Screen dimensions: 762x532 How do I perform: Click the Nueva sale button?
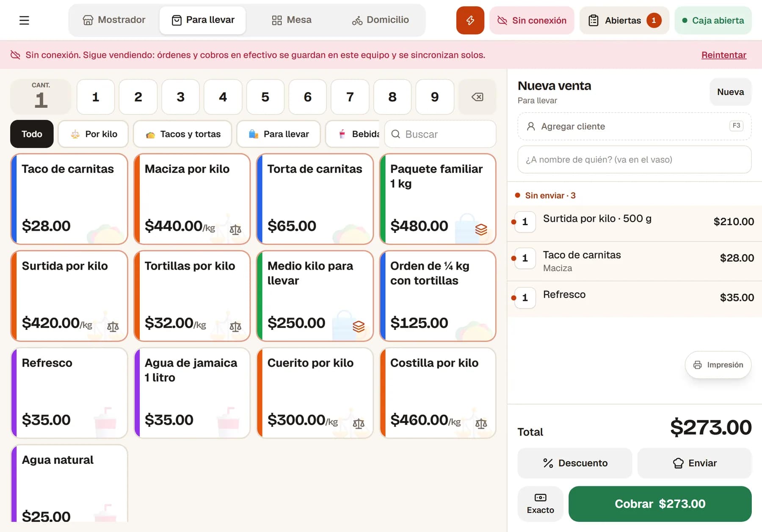coord(730,92)
